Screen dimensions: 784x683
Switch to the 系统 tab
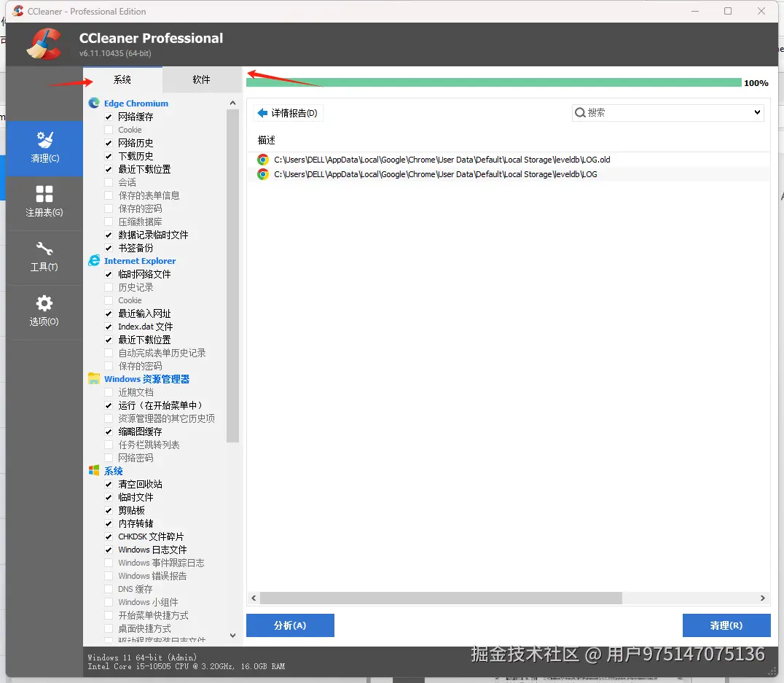(122, 79)
